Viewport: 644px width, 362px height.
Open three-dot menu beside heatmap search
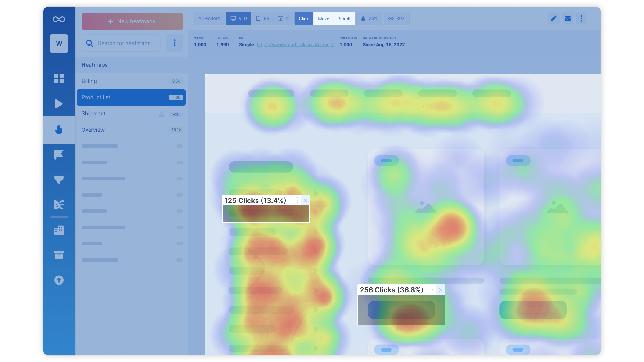pos(175,43)
